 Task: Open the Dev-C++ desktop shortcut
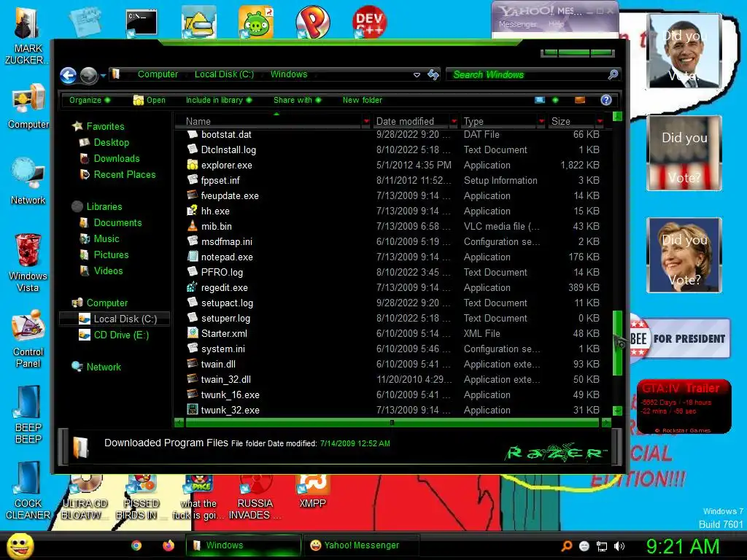click(x=368, y=22)
